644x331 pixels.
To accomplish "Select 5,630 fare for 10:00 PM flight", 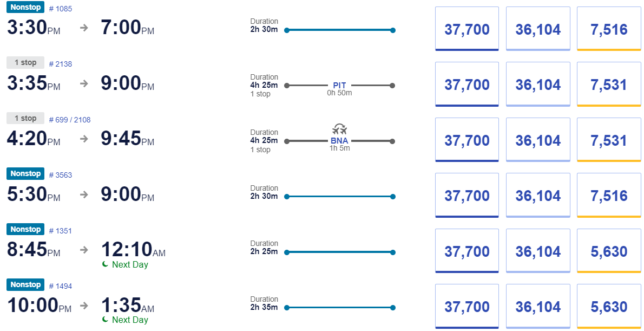I will pos(609,306).
